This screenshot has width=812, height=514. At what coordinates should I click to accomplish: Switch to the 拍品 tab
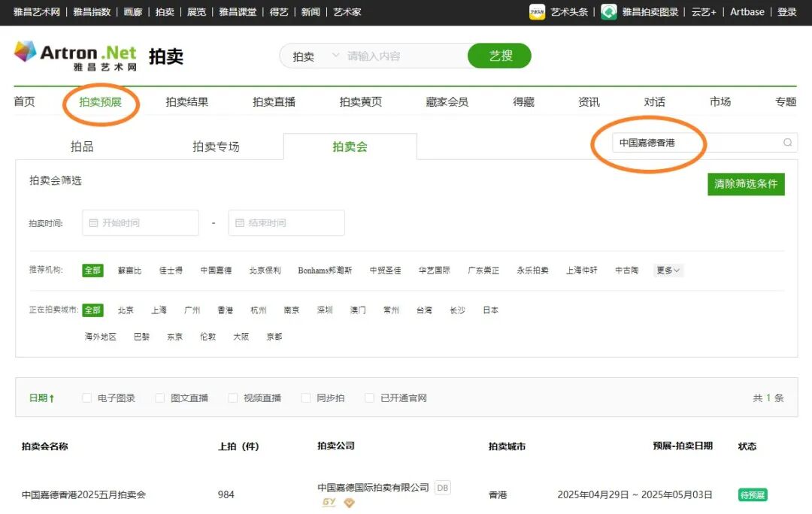click(x=82, y=147)
